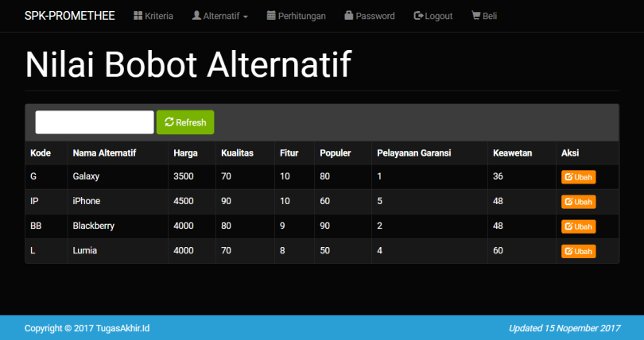The width and height of the screenshot is (644, 340).
Task: Click the Nama Alternatif column header
Action: [104, 153]
